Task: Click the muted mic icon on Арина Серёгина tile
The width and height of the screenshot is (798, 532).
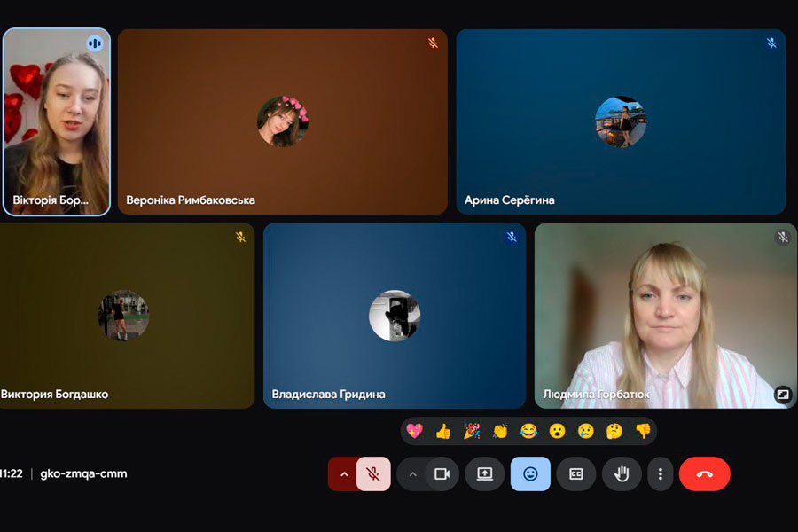Action: pos(771,43)
